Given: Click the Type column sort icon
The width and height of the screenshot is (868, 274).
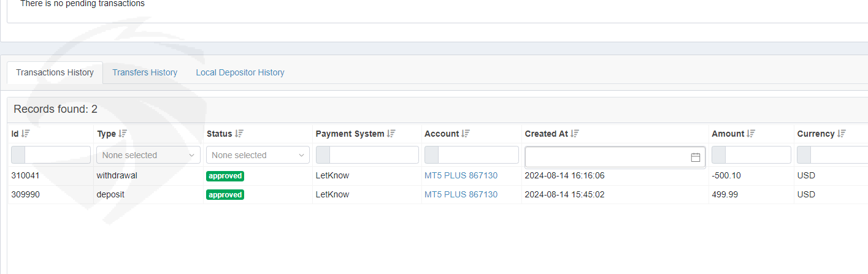Looking at the screenshot, I should 123,134.
